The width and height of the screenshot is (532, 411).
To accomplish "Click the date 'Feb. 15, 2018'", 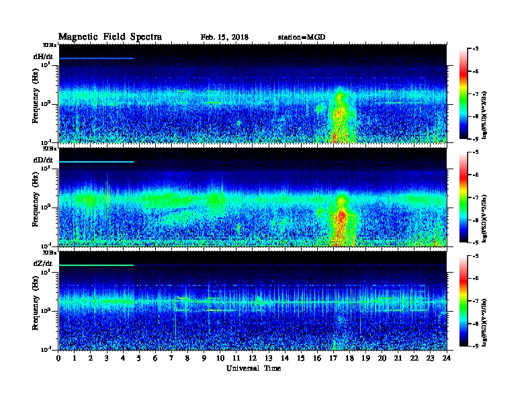I will pyautogui.click(x=224, y=38).
